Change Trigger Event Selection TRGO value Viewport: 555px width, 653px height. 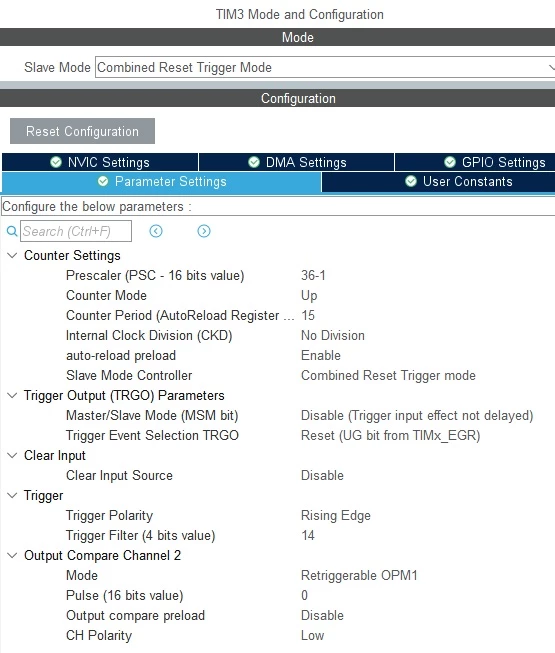click(x=391, y=435)
